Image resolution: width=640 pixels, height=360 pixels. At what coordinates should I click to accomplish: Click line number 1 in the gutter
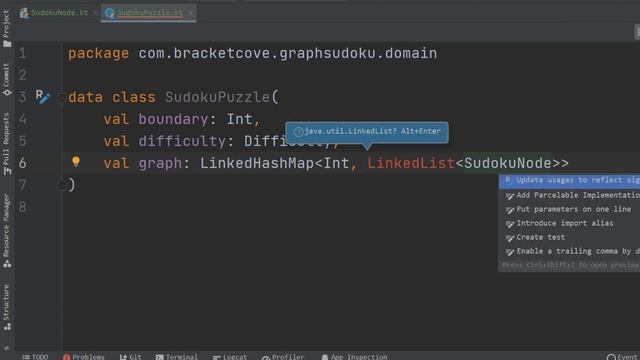(22, 53)
